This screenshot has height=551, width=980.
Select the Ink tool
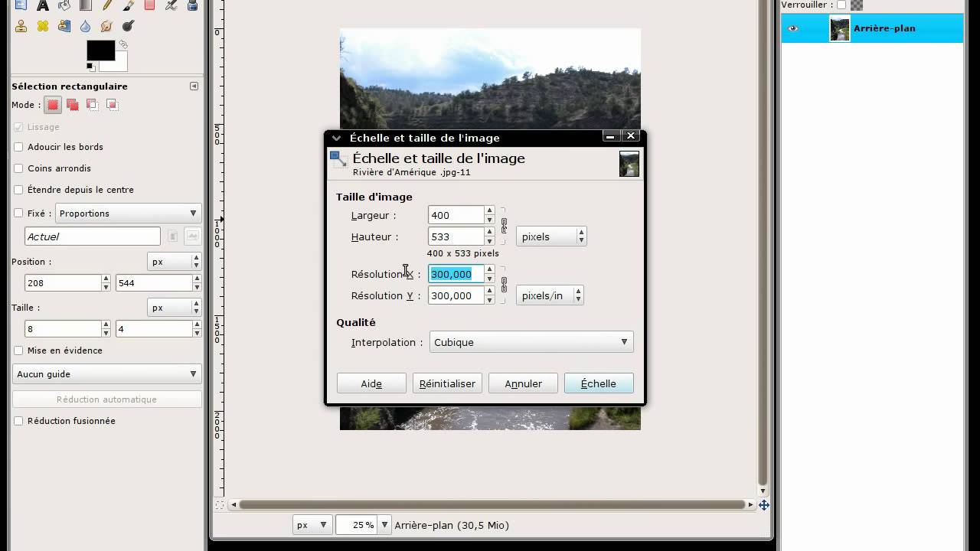(x=192, y=5)
